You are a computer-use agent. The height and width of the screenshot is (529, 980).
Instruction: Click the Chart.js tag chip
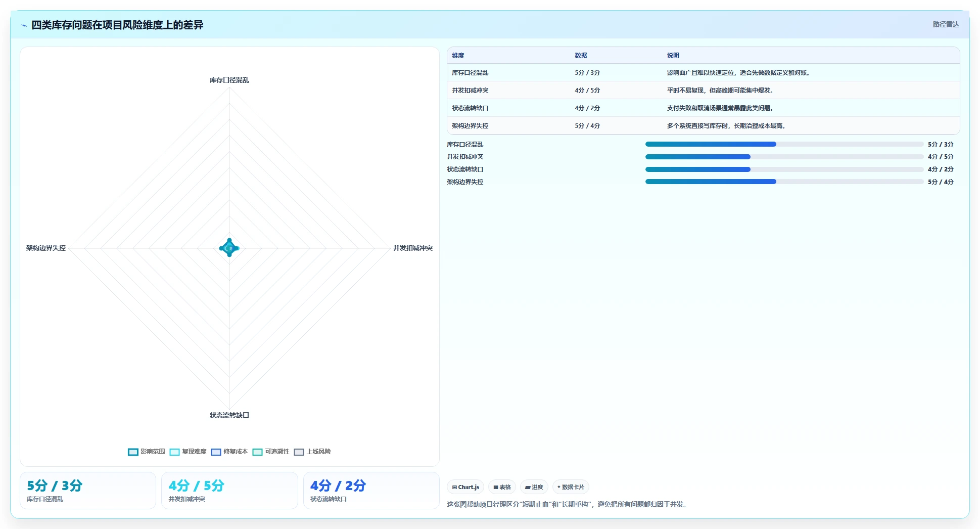click(x=465, y=487)
